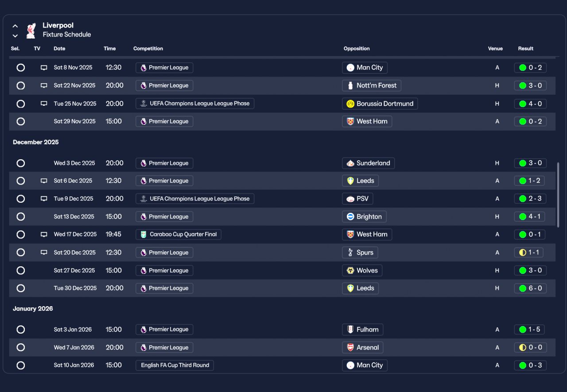Click the Spurs club crest
The image size is (567, 392).
350,253
